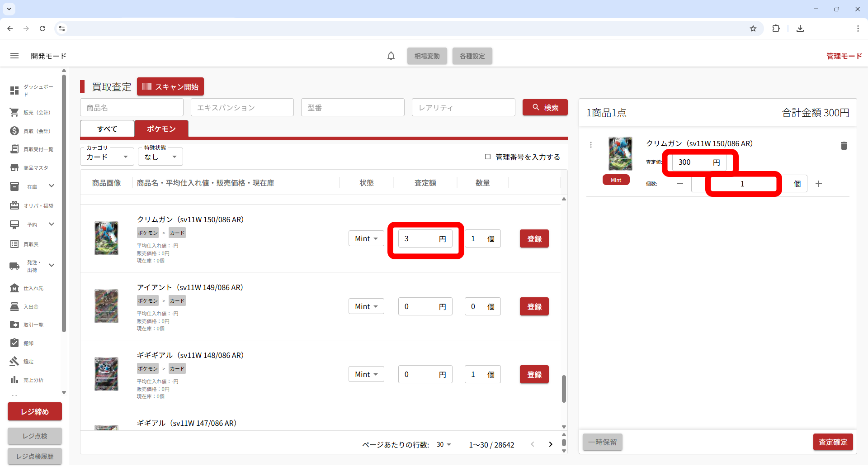Open the ダッシュボード sidebar icon
Screen dimensions: 868x467
(14, 91)
